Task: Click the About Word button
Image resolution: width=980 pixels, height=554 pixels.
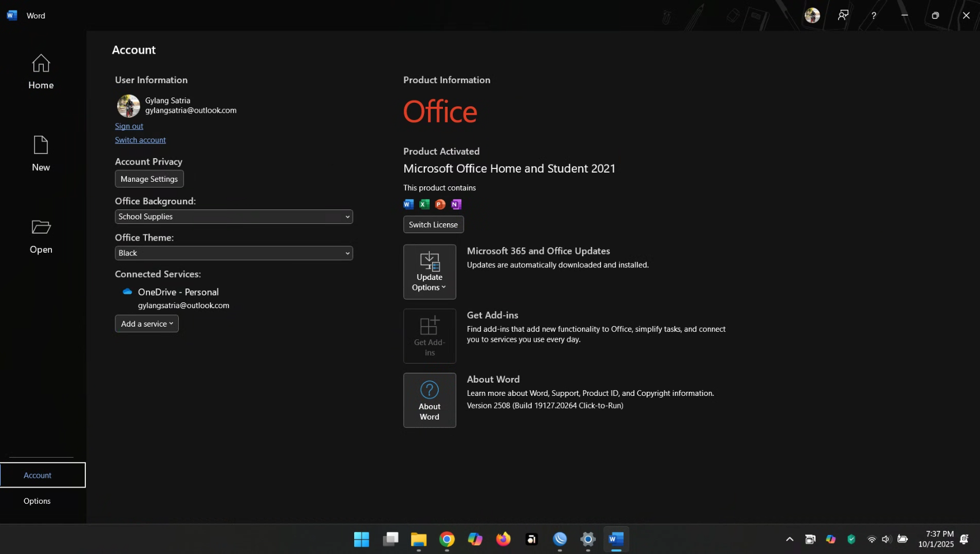Action: coord(429,400)
